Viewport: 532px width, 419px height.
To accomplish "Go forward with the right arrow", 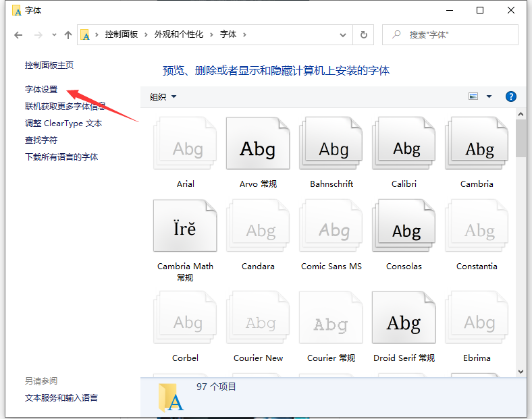I will click(x=38, y=35).
